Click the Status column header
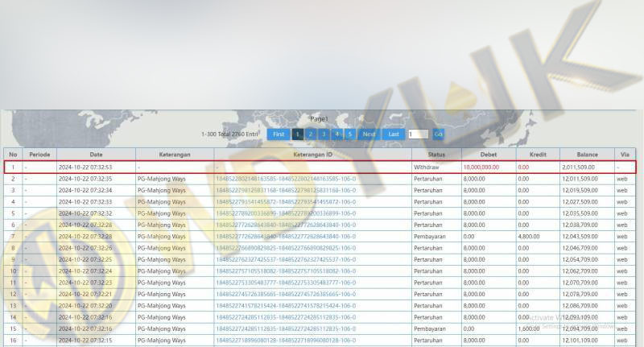Image resolution: width=644 pixels, height=347 pixels. click(436, 155)
